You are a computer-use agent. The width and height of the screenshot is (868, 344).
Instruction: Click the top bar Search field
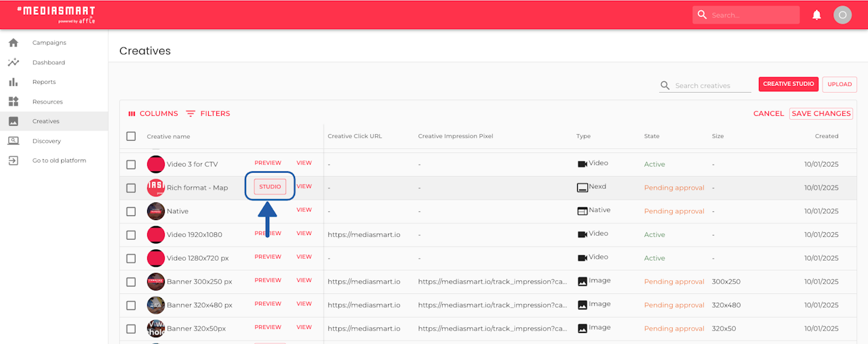(x=746, y=15)
